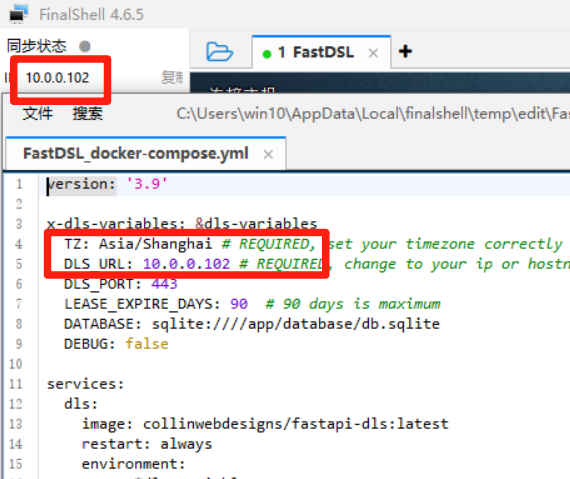Click the TZ: Asia/Shanghai value
Viewport: 570px width, 479px height.
155,244
